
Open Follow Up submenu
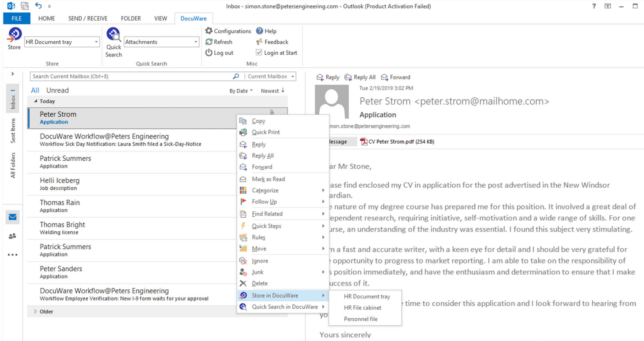point(283,201)
